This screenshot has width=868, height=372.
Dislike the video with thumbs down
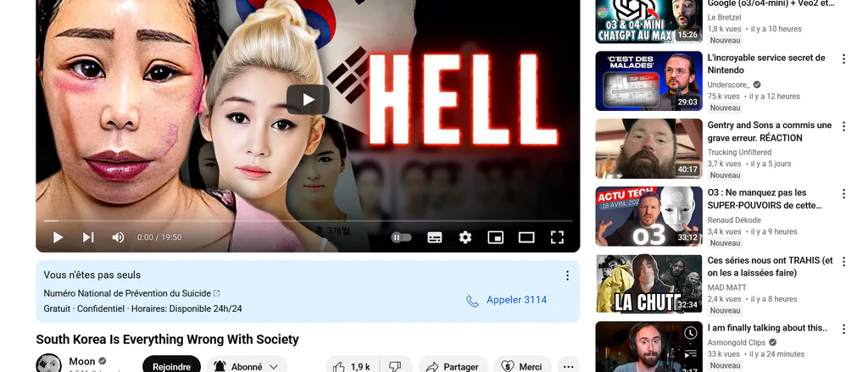point(395,366)
